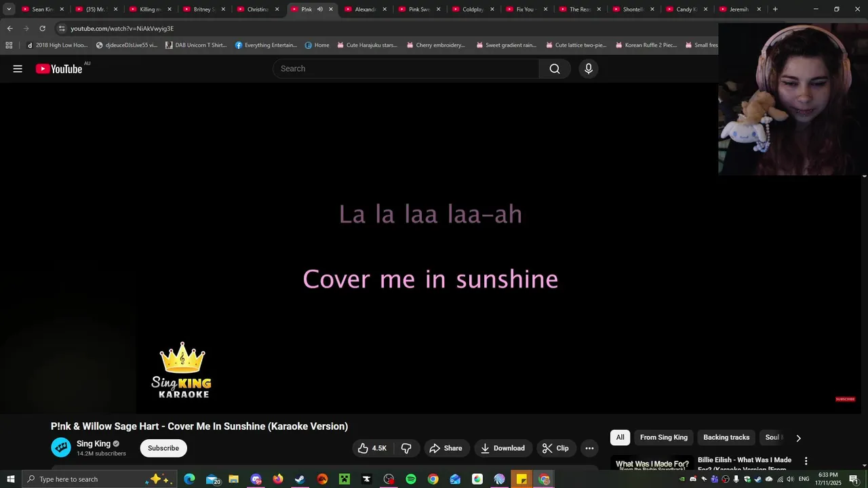Select the All filter chip
Viewport: 868px width, 488px height.
[x=620, y=437]
